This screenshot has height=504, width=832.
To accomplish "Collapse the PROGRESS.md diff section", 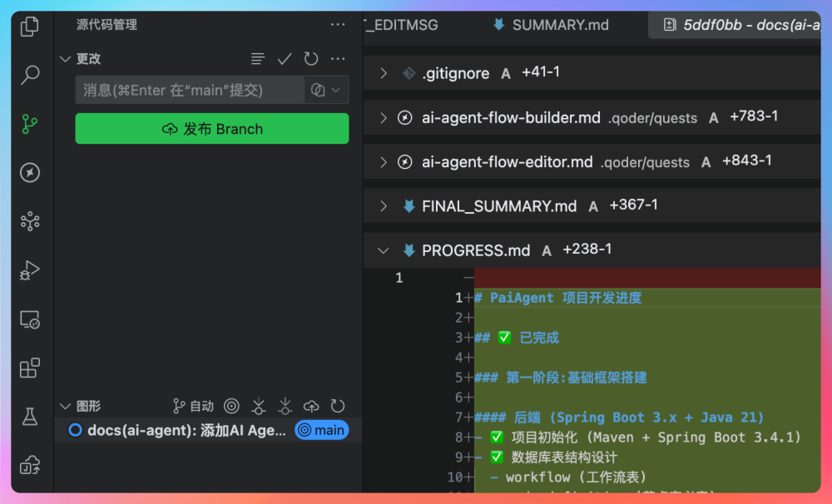I will coord(384,250).
